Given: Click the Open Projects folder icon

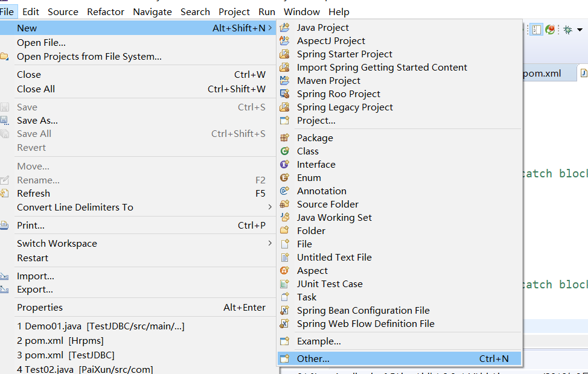Looking at the screenshot, I should tap(4, 57).
